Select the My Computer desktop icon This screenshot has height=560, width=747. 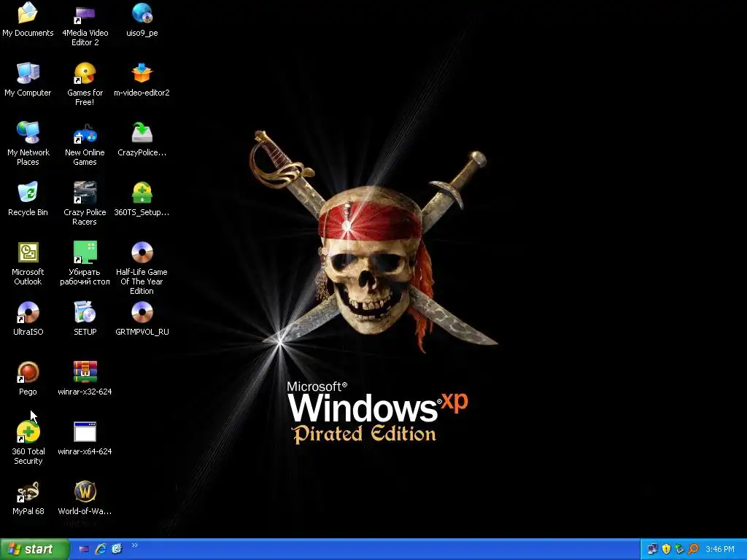point(28,74)
